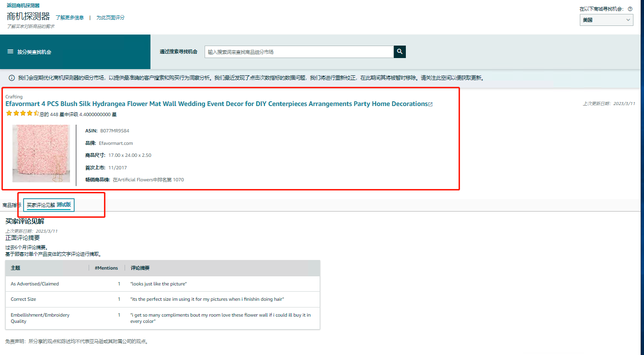The width and height of the screenshot is (644, 355).
Task: Click the 商机探测器 page title
Action: 28,17
